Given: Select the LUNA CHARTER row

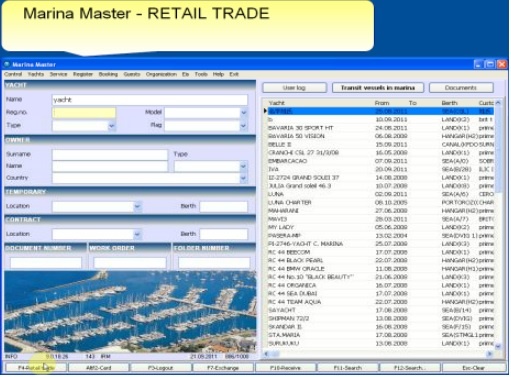Looking at the screenshot, I should 380,203.
